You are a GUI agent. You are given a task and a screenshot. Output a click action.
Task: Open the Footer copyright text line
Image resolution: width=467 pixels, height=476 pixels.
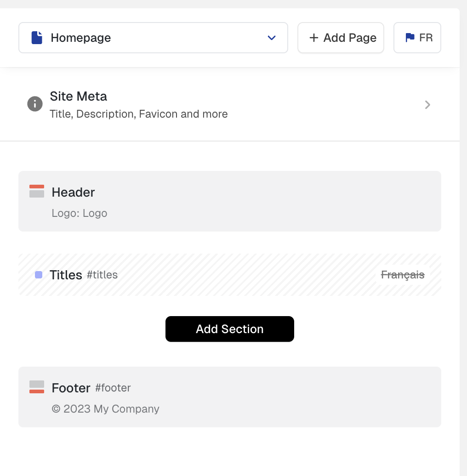[x=106, y=409]
